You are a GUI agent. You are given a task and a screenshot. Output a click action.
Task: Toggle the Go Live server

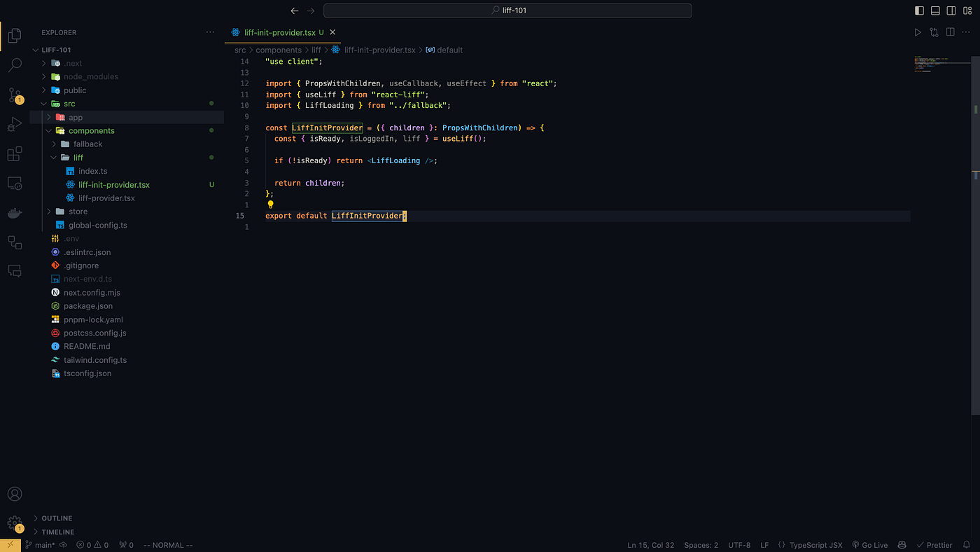pyautogui.click(x=869, y=545)
